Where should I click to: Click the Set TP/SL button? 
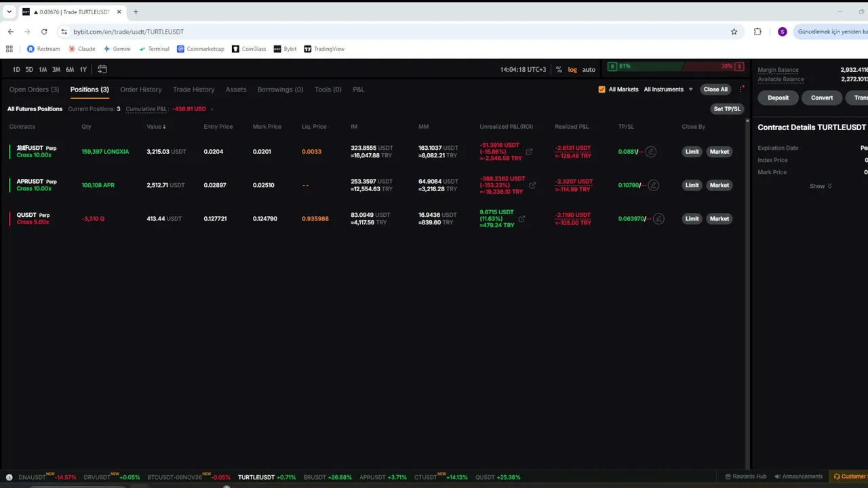coord(727,109)
